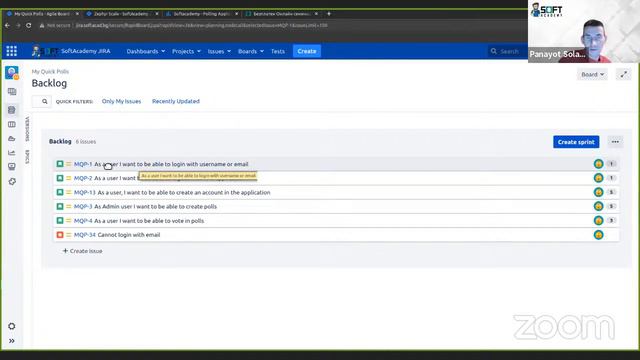
Task: Expand the EPICS side panel
Action: pos(27,157)
